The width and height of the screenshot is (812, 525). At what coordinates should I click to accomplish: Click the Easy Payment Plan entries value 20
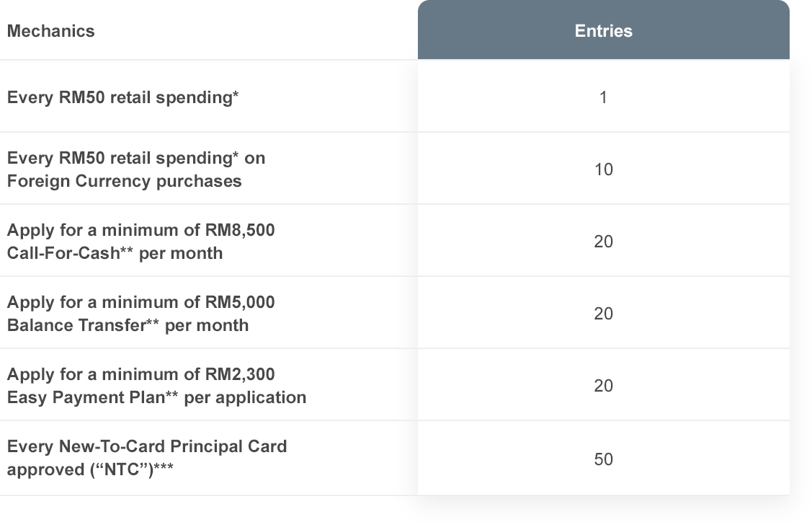click(x=603, y=386)
